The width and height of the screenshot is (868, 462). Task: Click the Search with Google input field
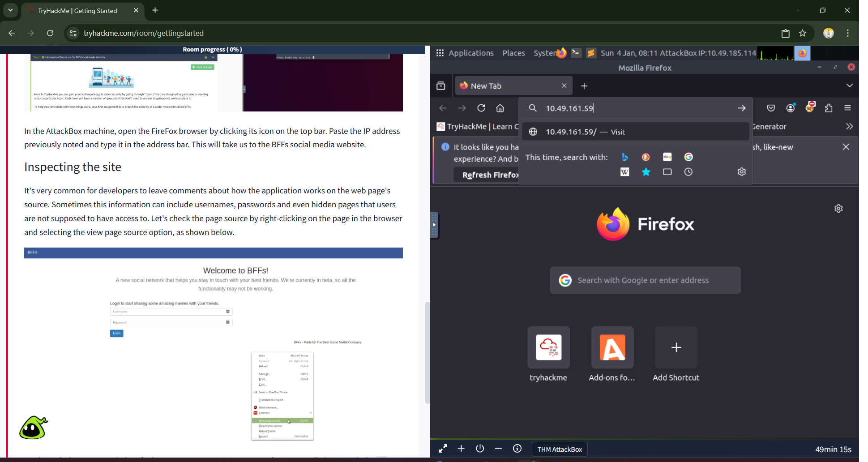coord(645,280)
